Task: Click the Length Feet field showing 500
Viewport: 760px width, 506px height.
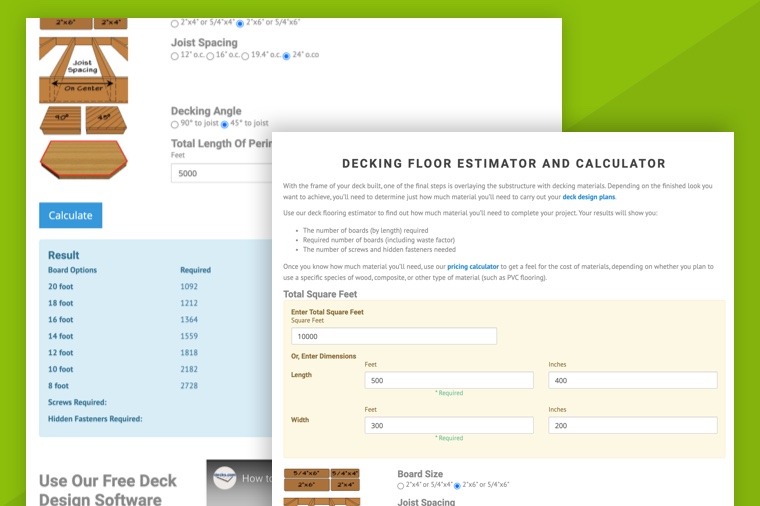Action: click(449, 380)
